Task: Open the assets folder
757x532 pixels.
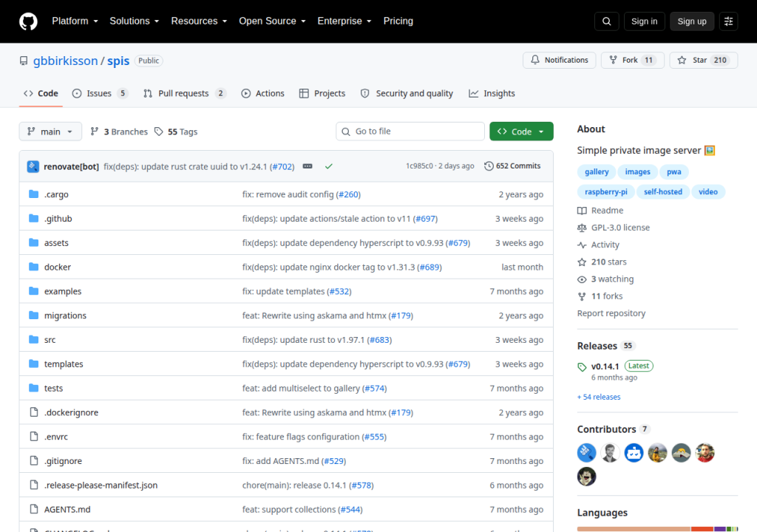Action: (56, 243)
